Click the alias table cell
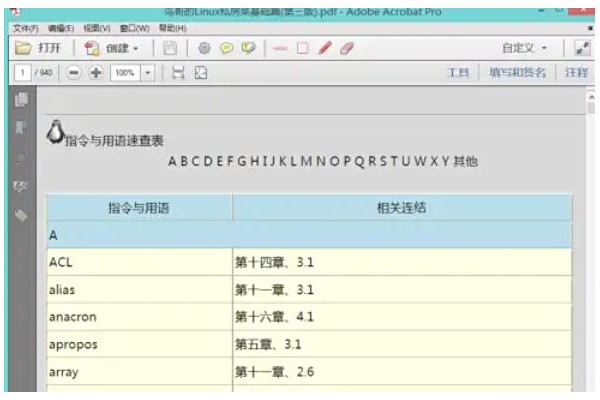 [x=140, y=290]
